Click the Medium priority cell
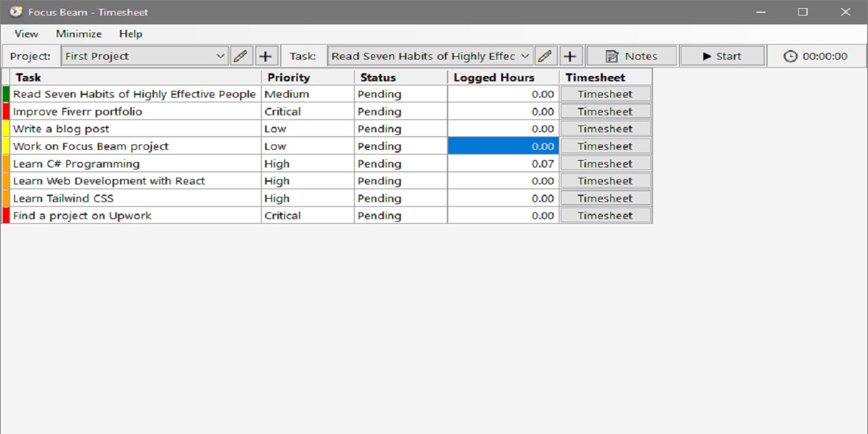868x434 pixels. click(308, 94)
